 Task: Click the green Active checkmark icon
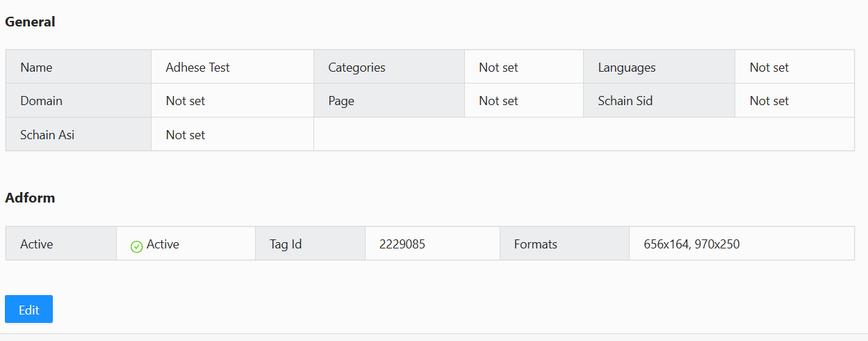(x=137, y=246)
